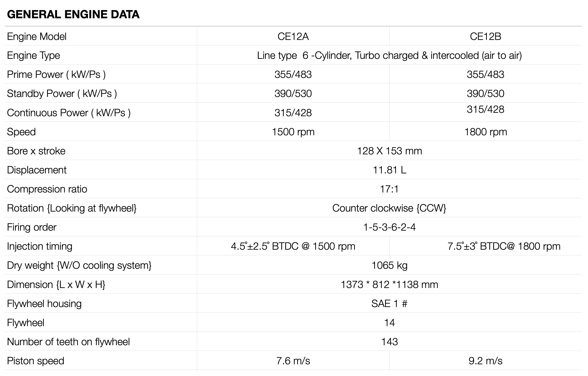Screen dimensions: 588x376
Task: Click the Engine Type row label
Action: click(33, 56)
